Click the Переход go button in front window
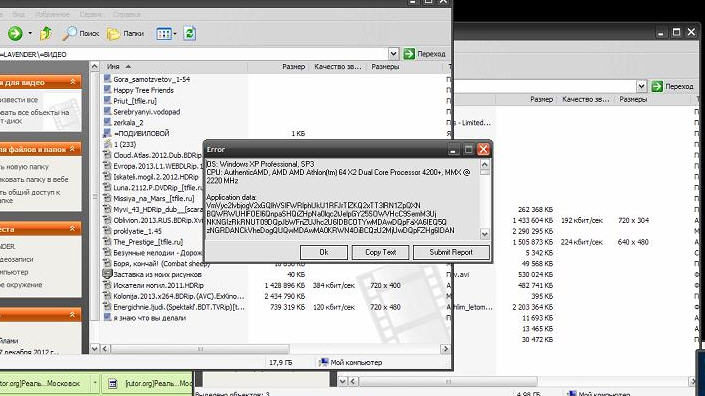The height and width of the screenshot is (396, 705). point(424,54)
